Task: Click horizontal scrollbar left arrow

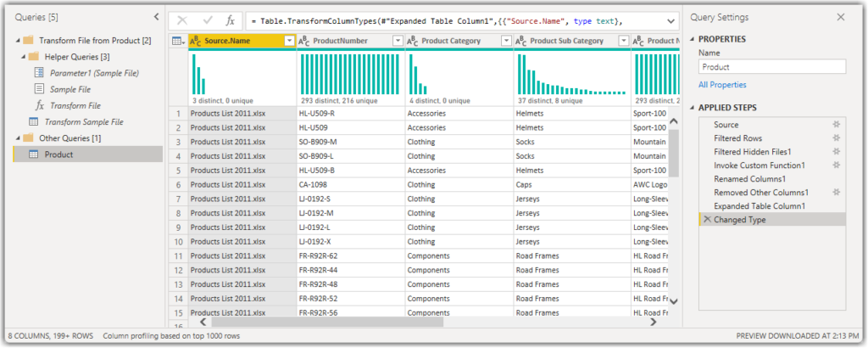Action: click(203, 322)
